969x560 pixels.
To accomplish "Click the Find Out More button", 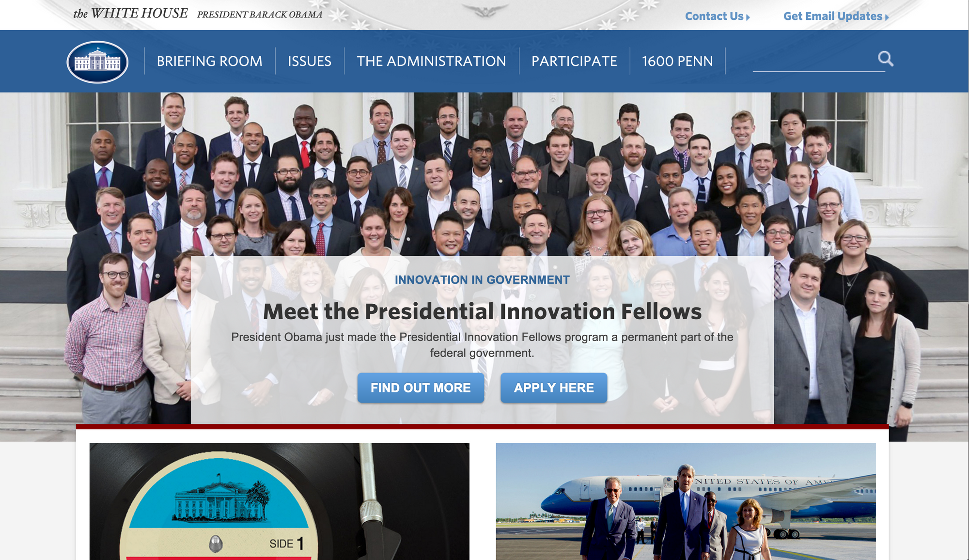I will 421,388.
